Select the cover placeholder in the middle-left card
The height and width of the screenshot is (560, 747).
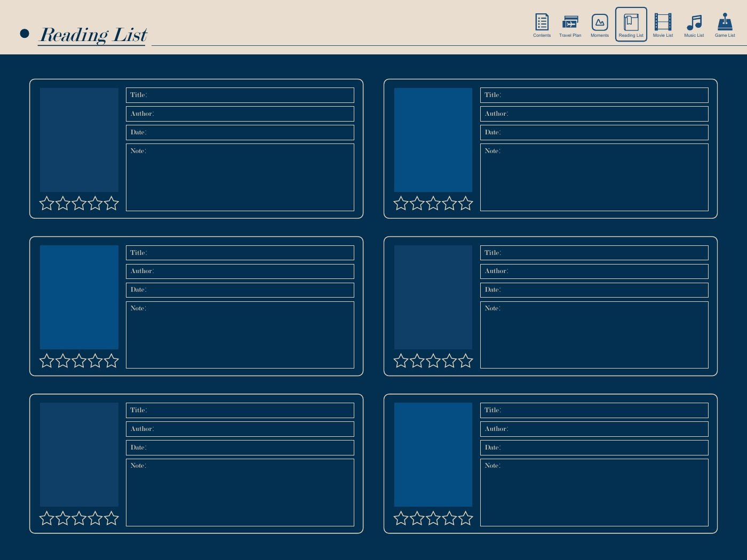(79, 297)
